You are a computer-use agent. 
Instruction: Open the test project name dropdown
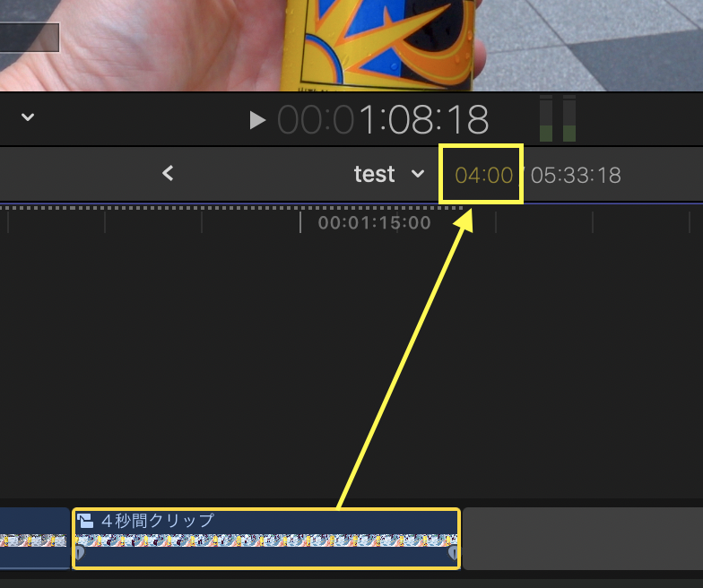click(389, 174)
